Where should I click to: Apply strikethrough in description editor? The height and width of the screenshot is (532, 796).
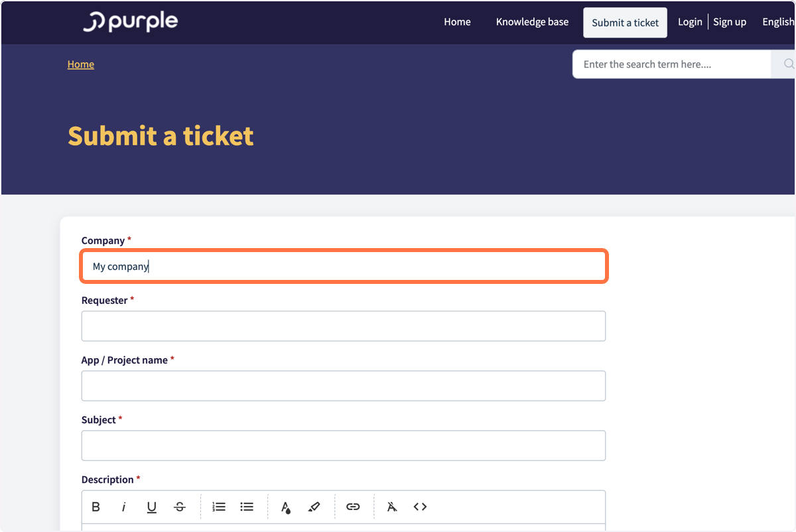[x=179, y=507]
